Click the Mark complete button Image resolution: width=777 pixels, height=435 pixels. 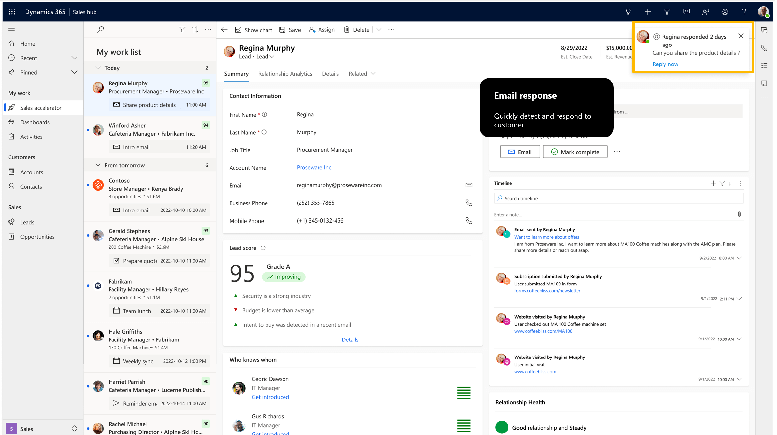click(576, 151)
